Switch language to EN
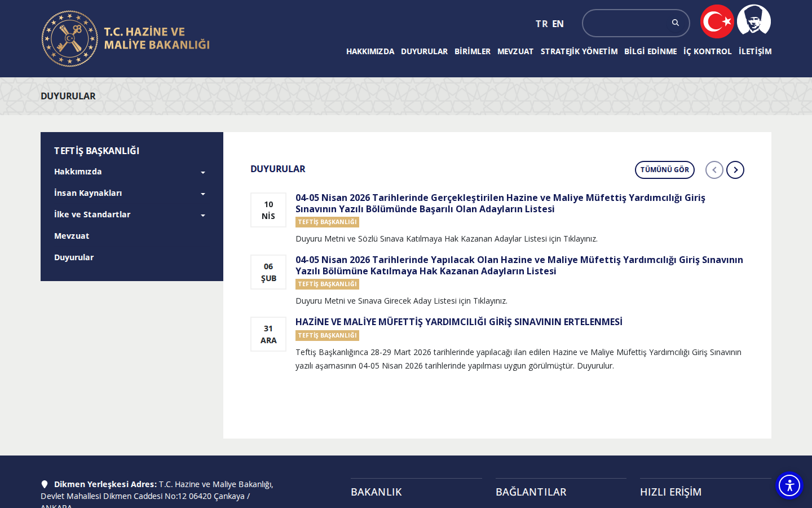 tap(558, 24)
